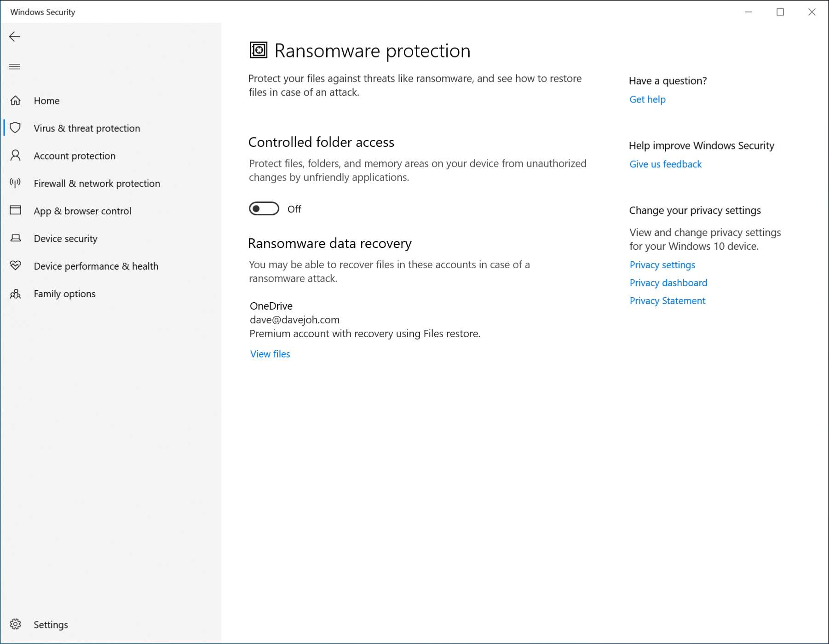Open the View files link
829x644 pixels.
tap(270, 354)
